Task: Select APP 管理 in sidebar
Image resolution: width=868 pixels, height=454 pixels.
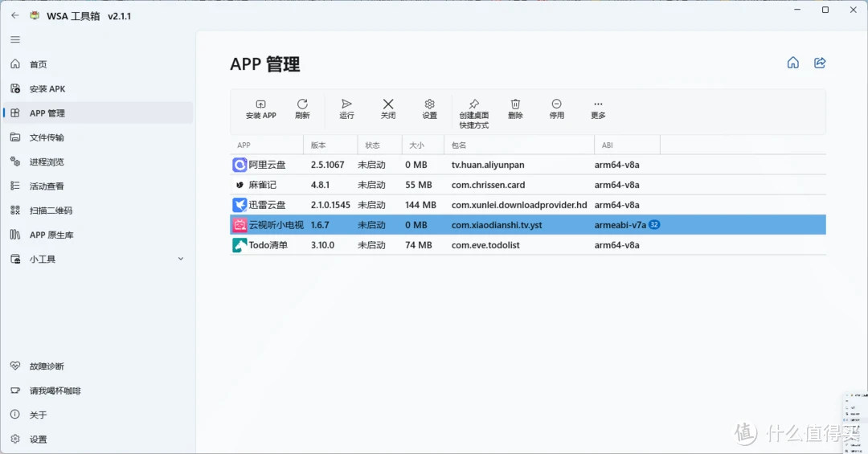Action: click(98, 113)
